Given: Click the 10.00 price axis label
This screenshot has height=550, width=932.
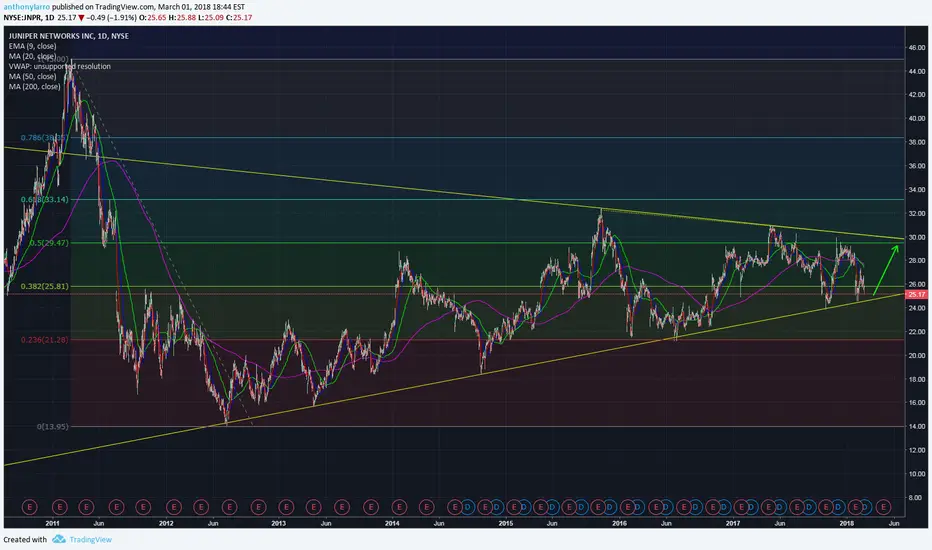Looking at the screenshot, I should pyautogui.click(x=917, y=474).
